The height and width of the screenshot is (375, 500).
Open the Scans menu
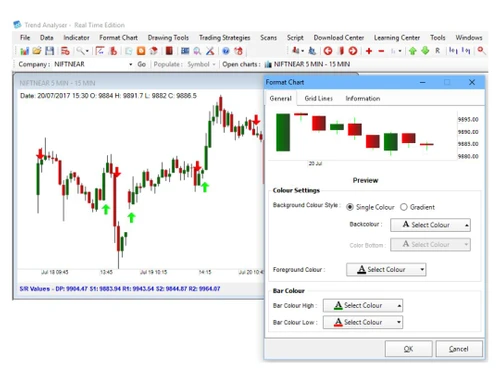coord(268,38)
